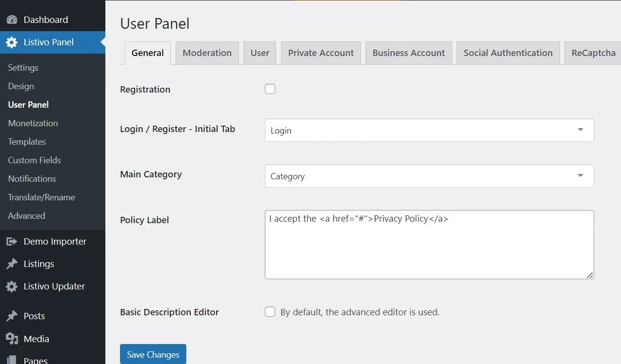The image size is (621, 364).
Task: Open the Main Category dropdown
Action: click(429, 176)
